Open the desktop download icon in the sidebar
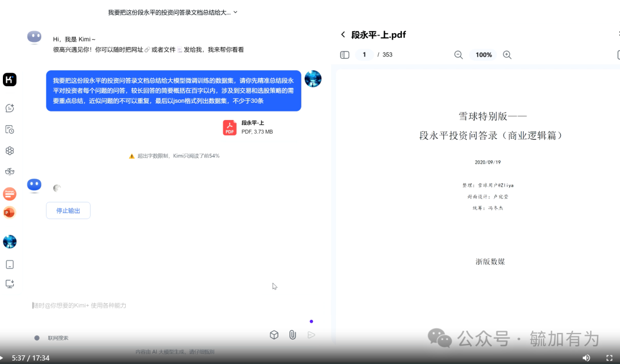Viewport: 620px width, 364px height. tap(10, 284)
